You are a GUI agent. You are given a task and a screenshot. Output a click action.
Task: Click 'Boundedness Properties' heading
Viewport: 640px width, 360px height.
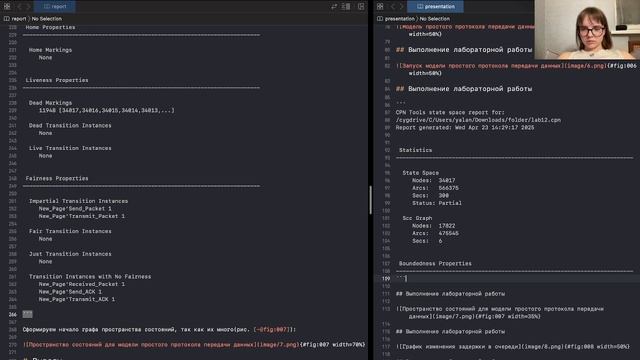[x=435, y=264]
